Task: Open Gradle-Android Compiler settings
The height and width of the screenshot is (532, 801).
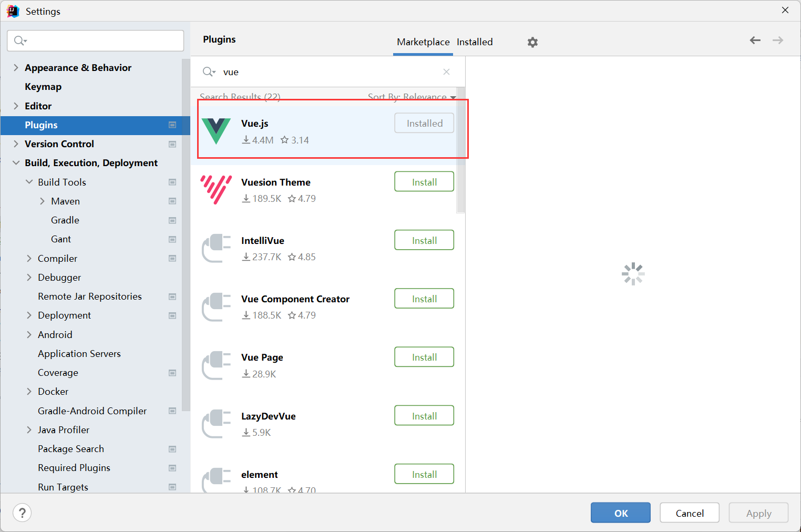Action: 93,411
